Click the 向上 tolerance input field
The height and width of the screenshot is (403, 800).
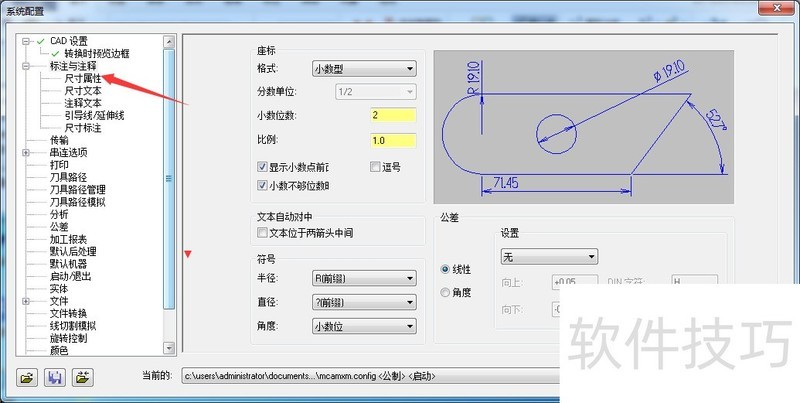574,282
